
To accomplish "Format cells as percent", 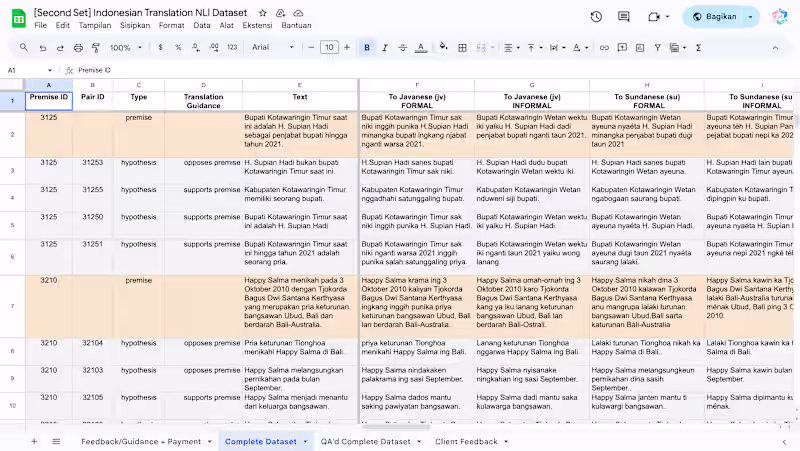I will click(178, 47).
